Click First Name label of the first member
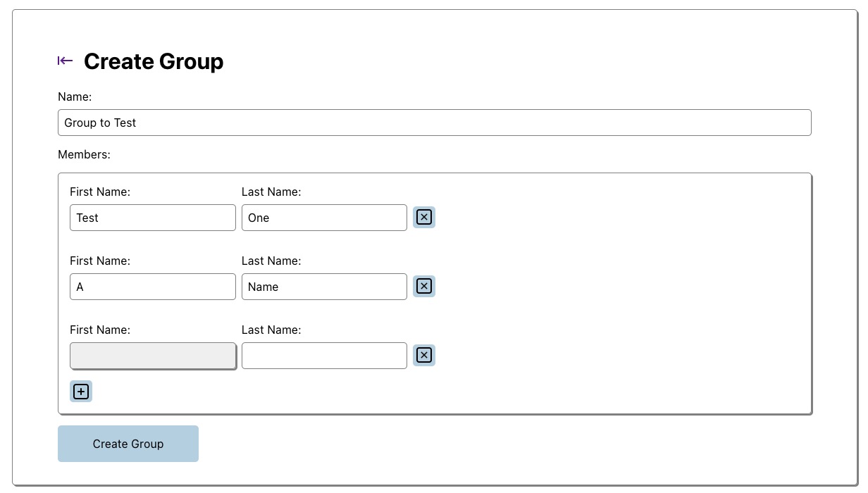 [100, 192]
